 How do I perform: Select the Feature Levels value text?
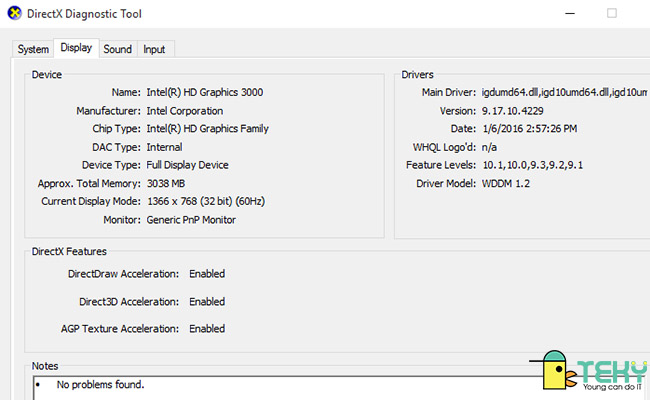pos(533,165)
